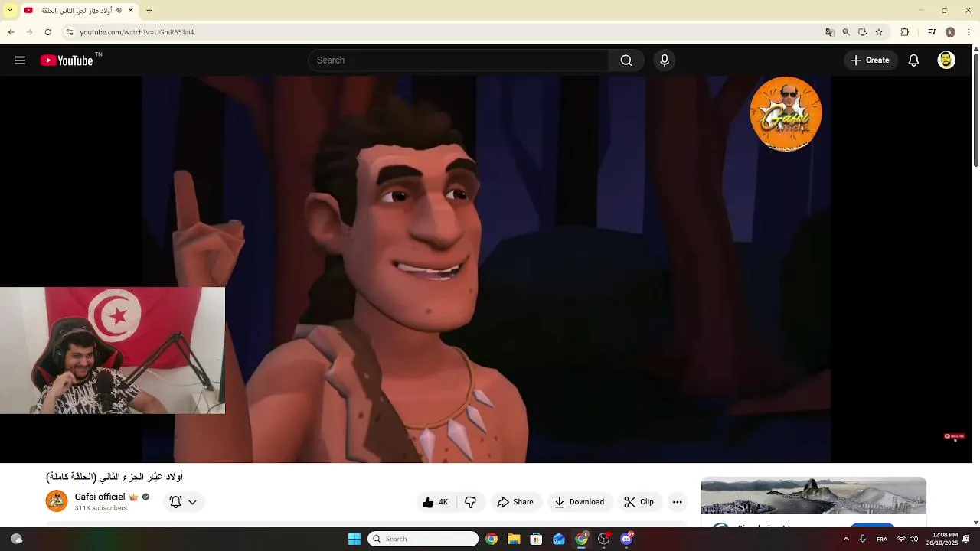Open YouTube notifications bell
980x551 pixels.
(x=913, y=60)
